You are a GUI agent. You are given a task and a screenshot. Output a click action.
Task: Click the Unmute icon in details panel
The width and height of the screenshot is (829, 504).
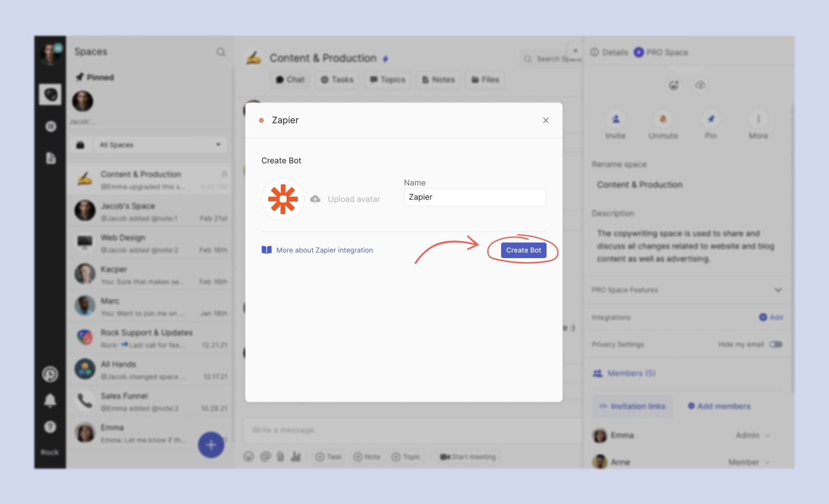(x=663, y=119)
